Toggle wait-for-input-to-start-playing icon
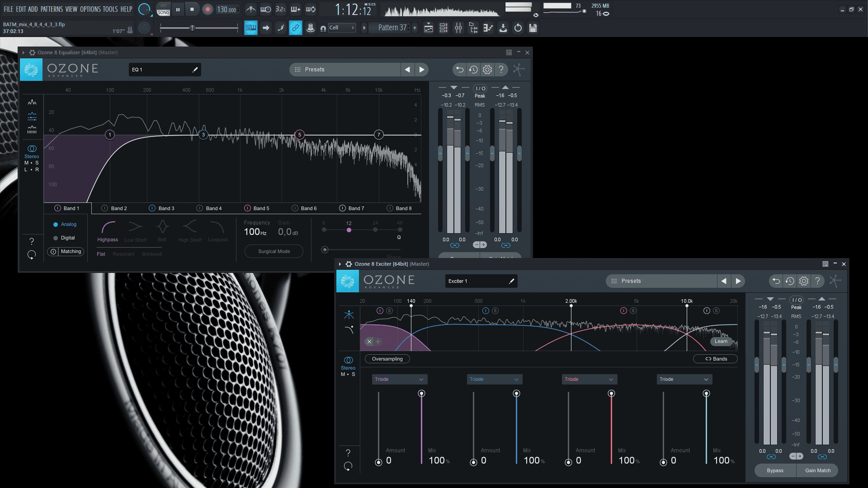This screenshot has height=488, width=868. pyautogui.click(x=266, y=9)
